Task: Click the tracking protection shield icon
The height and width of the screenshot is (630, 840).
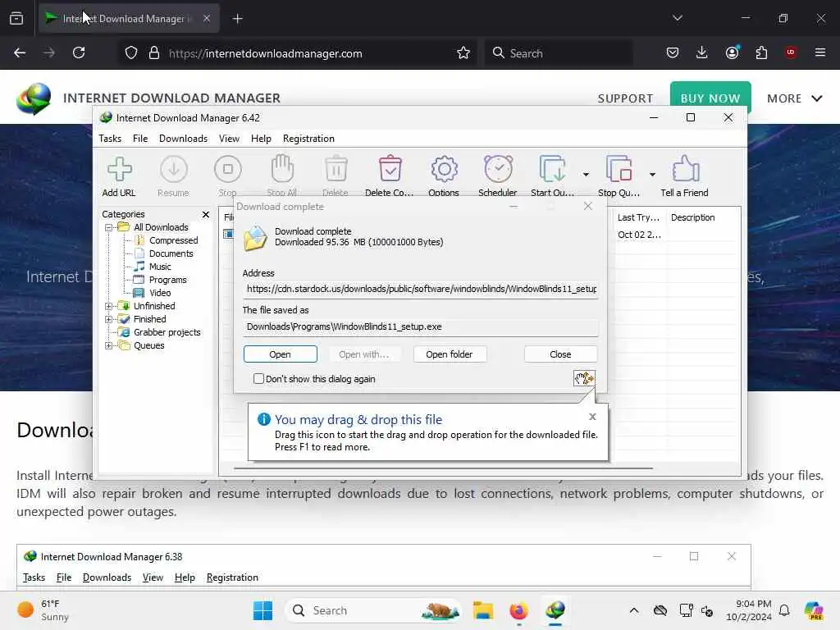Action: coord(131,53)
